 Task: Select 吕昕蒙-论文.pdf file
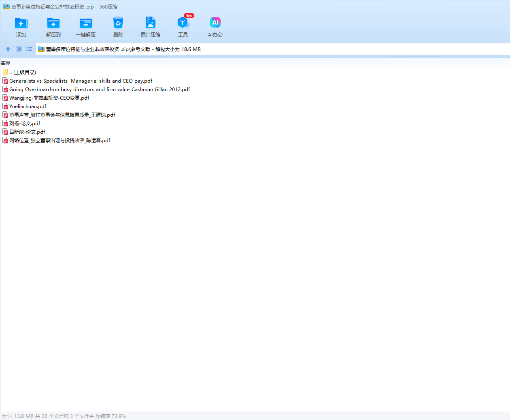coord(27,132)
